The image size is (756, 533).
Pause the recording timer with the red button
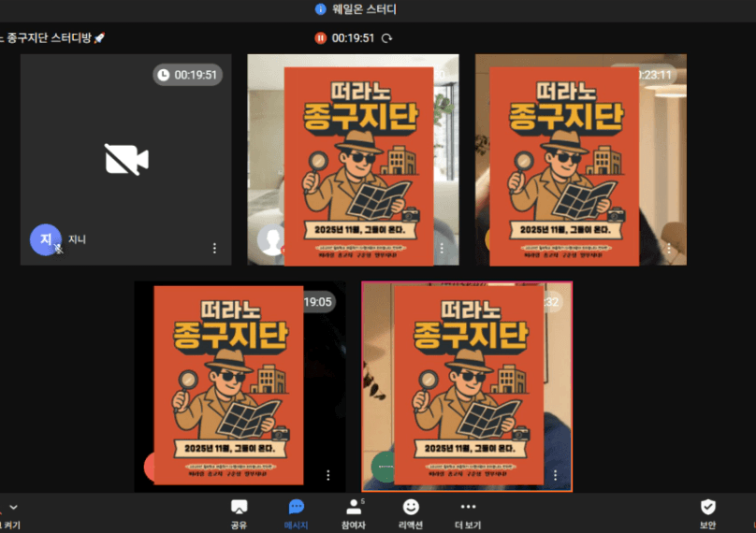320,38
